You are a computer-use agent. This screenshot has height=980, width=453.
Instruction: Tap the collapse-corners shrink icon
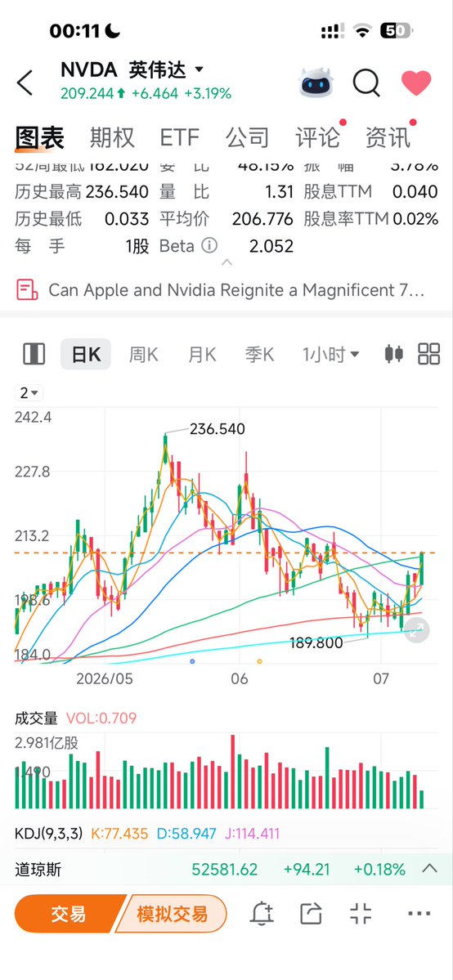[361, 915]
